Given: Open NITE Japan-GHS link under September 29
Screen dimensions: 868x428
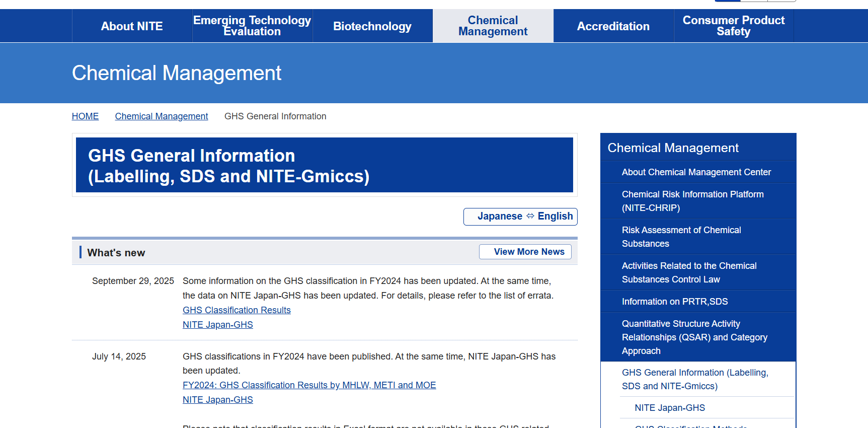Looking at the screenshot, I should coord(217,325).
